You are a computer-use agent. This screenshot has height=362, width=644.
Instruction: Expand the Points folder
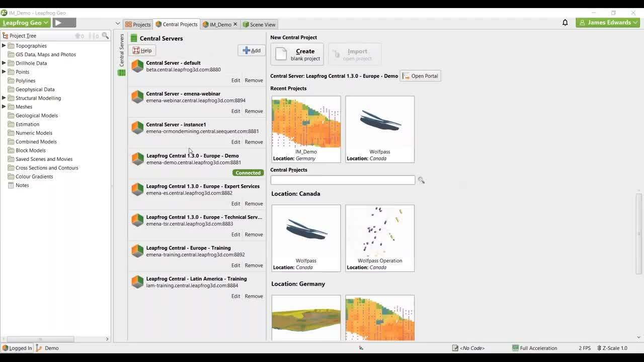click(4, 72)
